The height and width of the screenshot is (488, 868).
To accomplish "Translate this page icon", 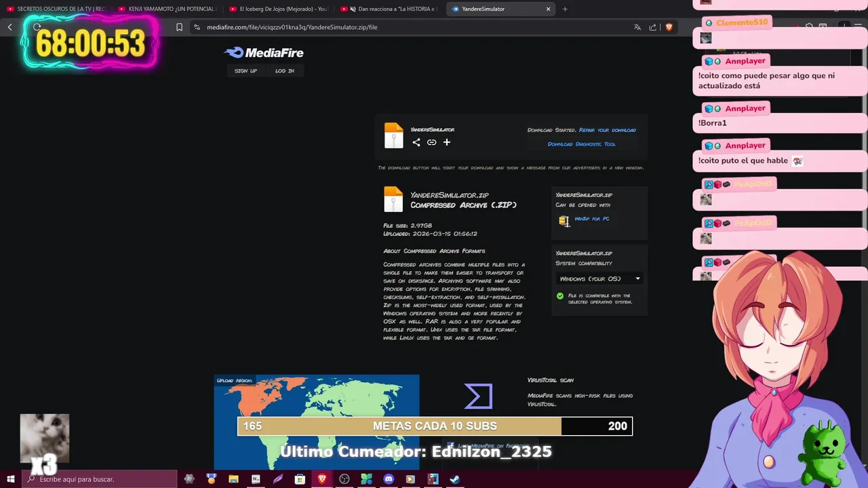I will [x=637, y=27].
